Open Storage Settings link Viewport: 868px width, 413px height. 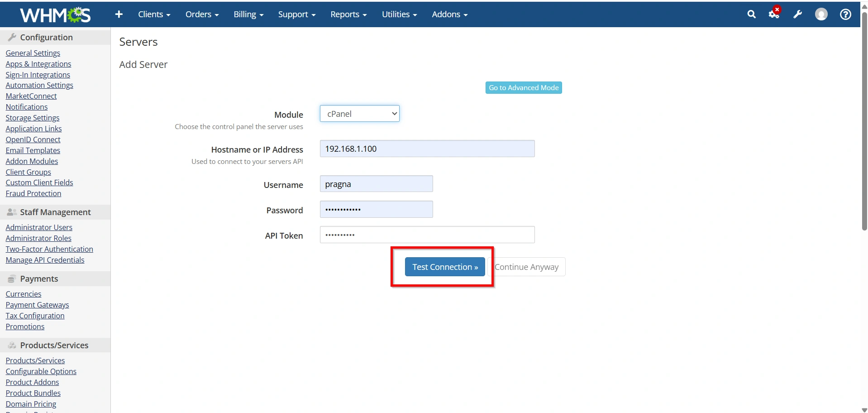[33, 118]
